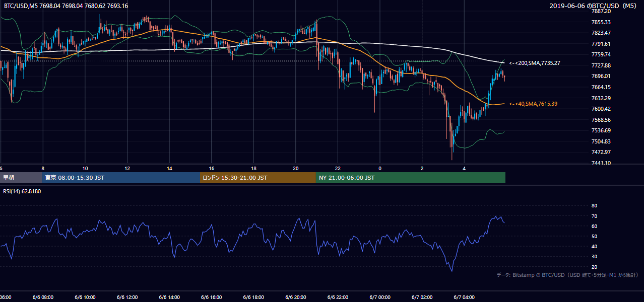Click the 6/6 18:00 time label
The height and width of the screenshot is (302, 644).
pyautogui.click(x=253, y=297)
